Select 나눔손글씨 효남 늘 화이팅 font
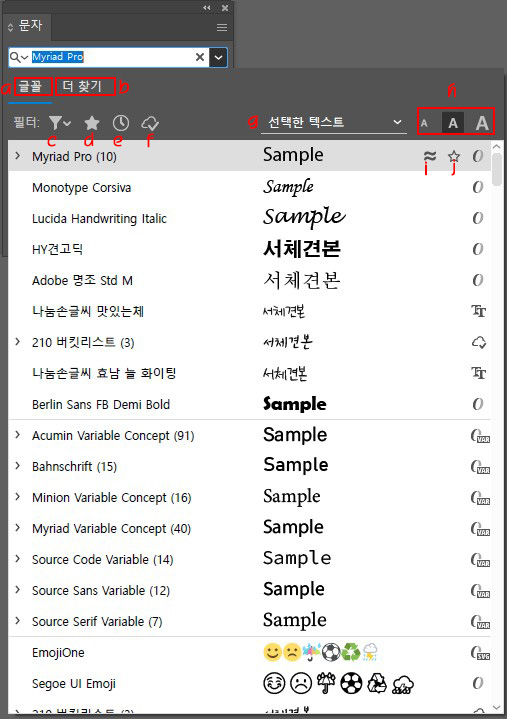This screenshot has width=507, height=719. coord(249,373)
